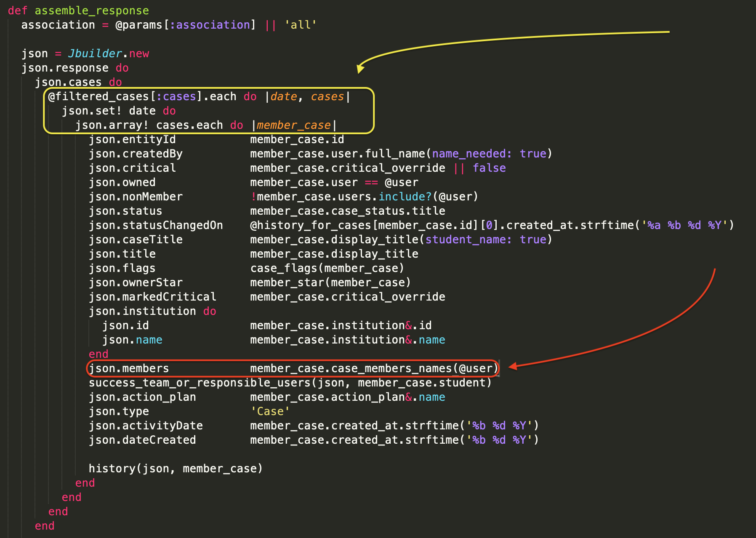Click 'case_members_names(@user)' call

coord(415,368)
